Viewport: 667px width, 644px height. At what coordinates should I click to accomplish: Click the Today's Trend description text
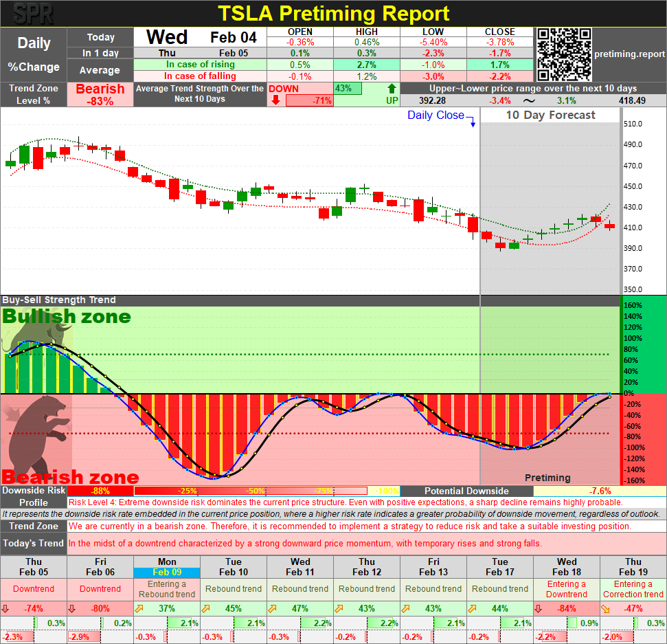click(x=305, y=544)
